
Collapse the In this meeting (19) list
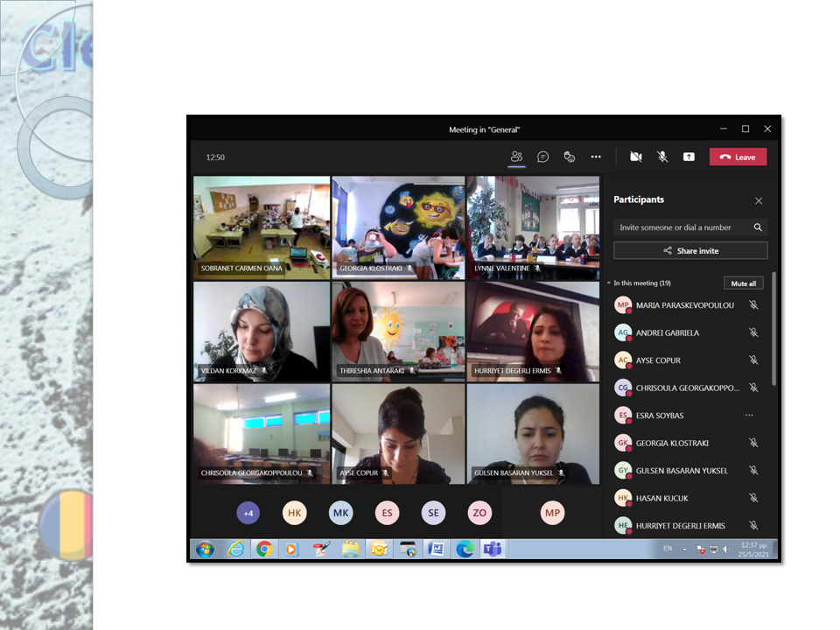(609, 283)
